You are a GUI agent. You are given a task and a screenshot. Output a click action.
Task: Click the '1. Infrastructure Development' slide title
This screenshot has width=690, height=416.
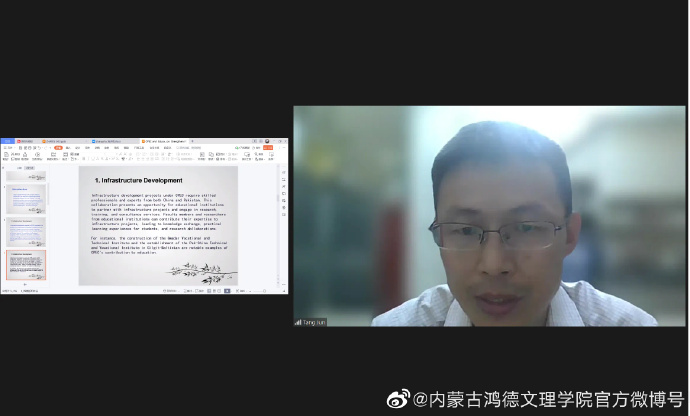point(138,180)
